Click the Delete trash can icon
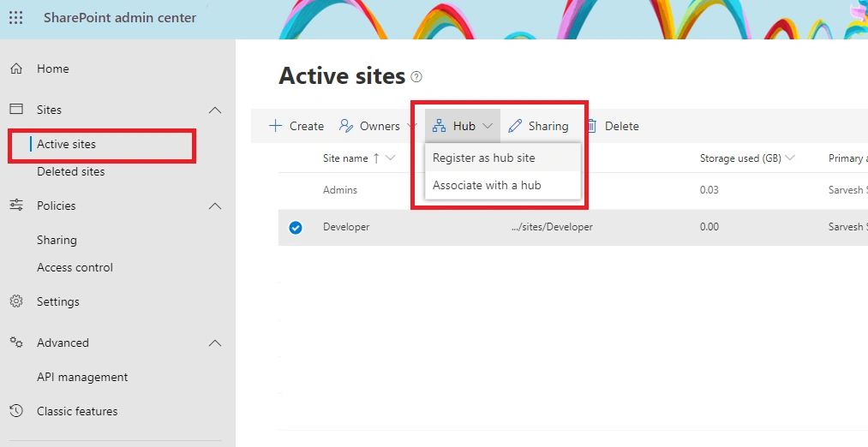This screenshot has width=868, height=447. 592,126
